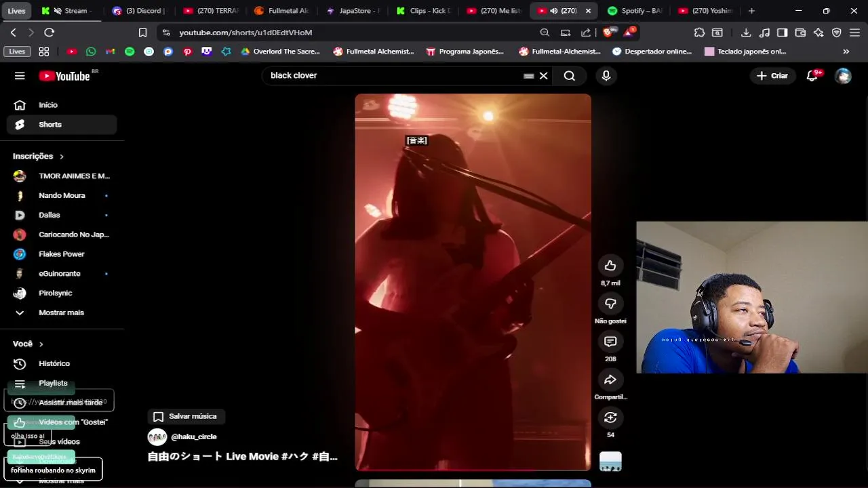Screen dimensions: 868x488
Task: Go to Início in the sidebar
Action: pyautogui.click(x=62, y=105)
